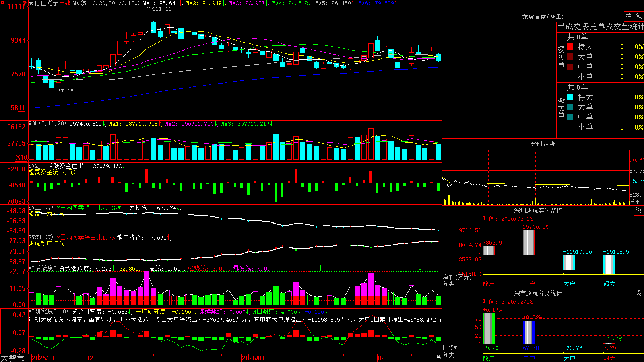Screen dimensions: 644x362
Task: Click the blue MA6: 79.539 value
Action: [x=376, y=3]
